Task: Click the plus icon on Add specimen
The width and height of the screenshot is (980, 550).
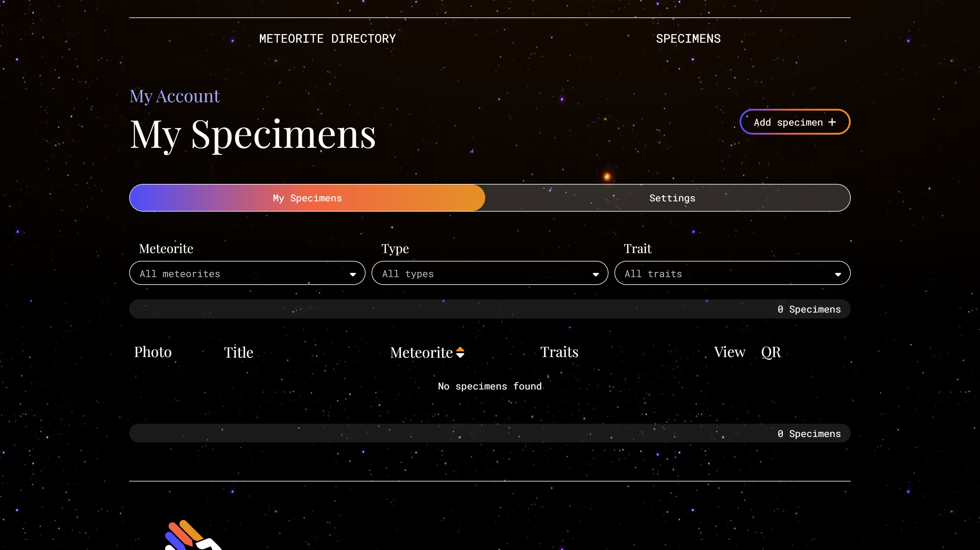Action: pyautogui.click(x=832, y=122)
